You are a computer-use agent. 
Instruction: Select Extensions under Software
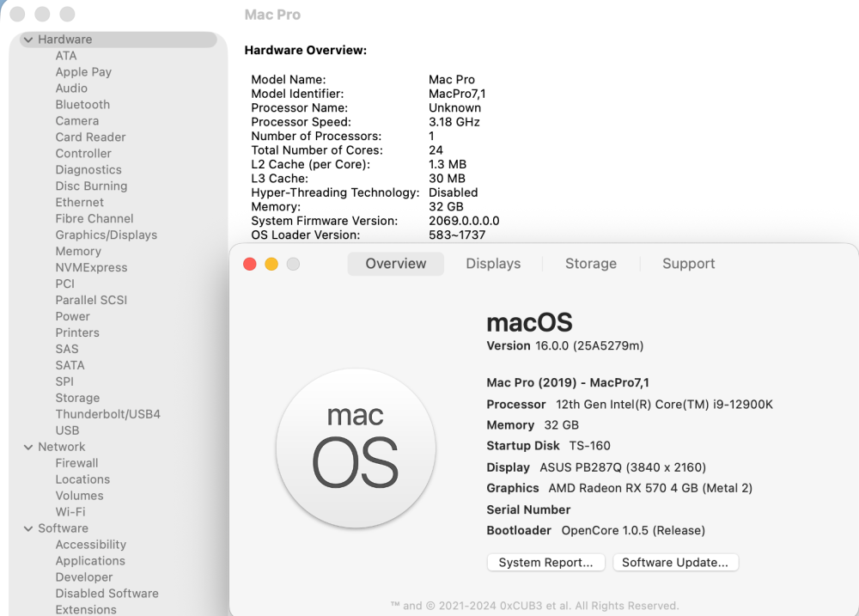[x=86, y=610]
